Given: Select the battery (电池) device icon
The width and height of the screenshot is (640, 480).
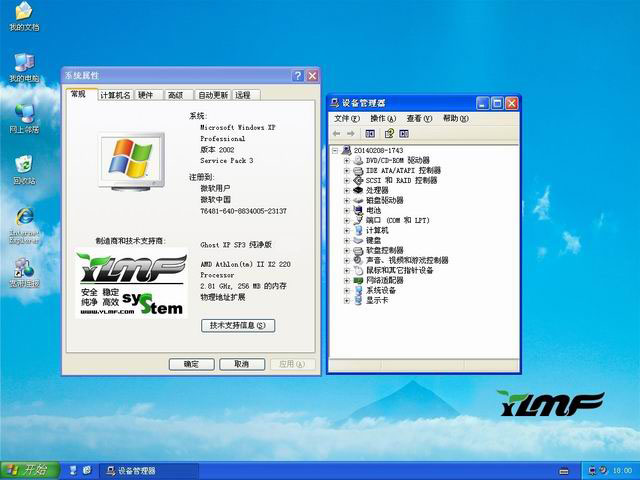Looking at the screenshot, I should coord(358,210).
